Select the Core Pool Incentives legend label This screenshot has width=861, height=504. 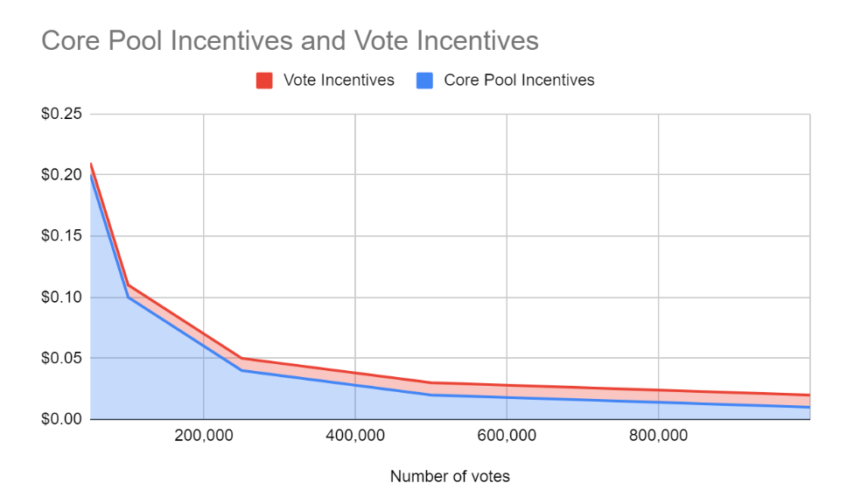519,80
